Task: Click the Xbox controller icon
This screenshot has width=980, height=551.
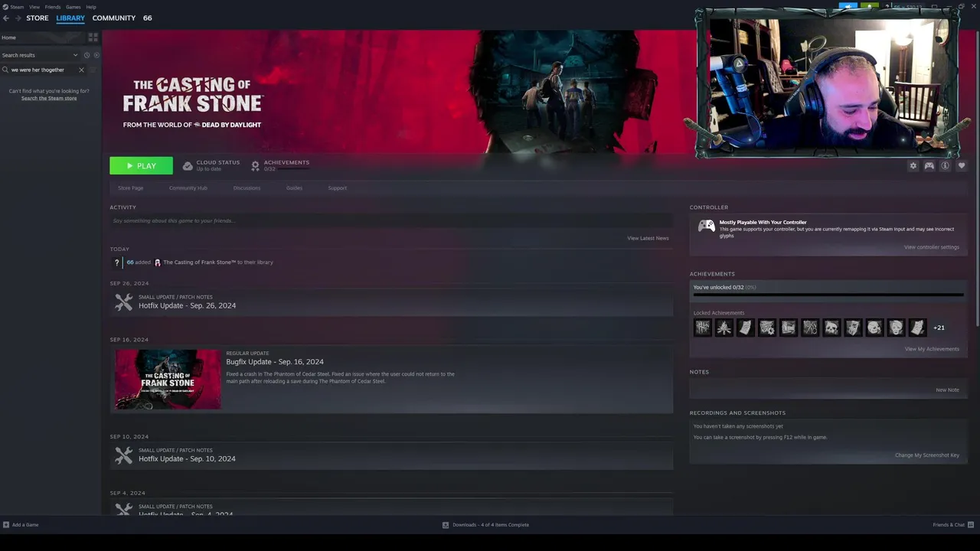Action: (706, 227)
